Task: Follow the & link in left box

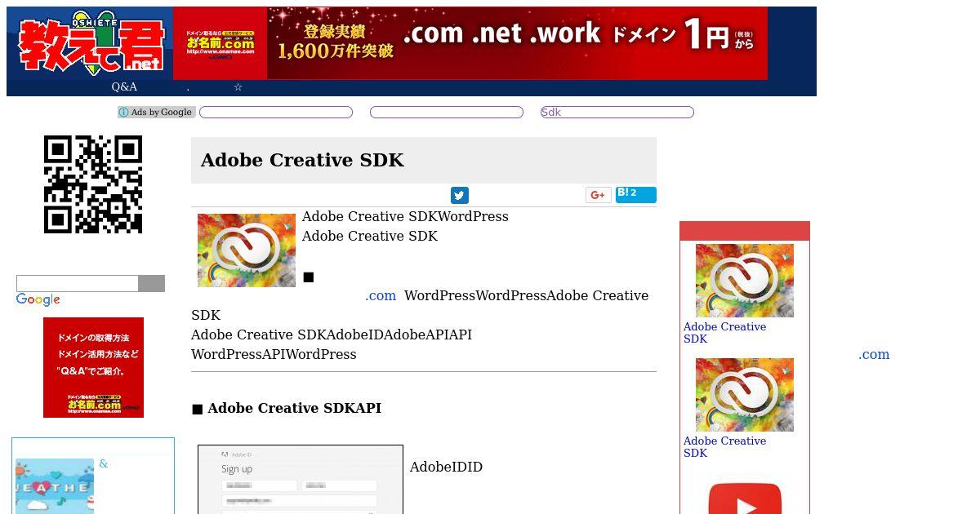Action: pos(104,464)
